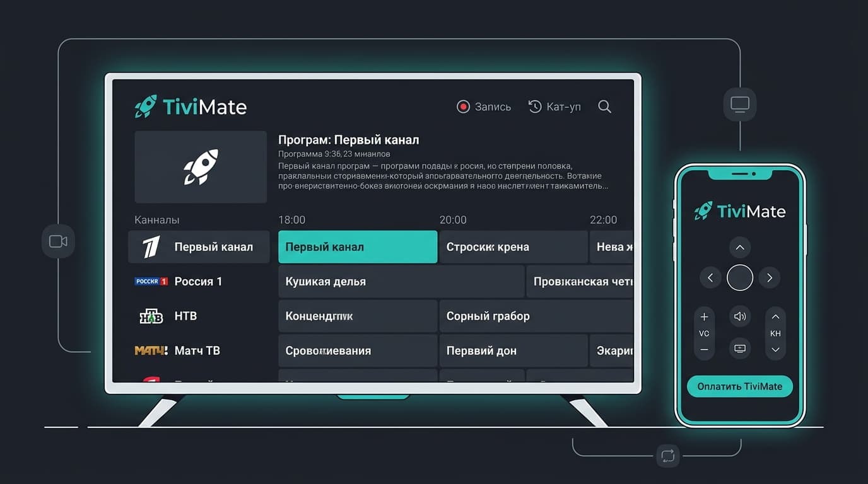The image size is (868, 484).
Task: Open the rocket preview thumbnail
Action: (201, 167)
